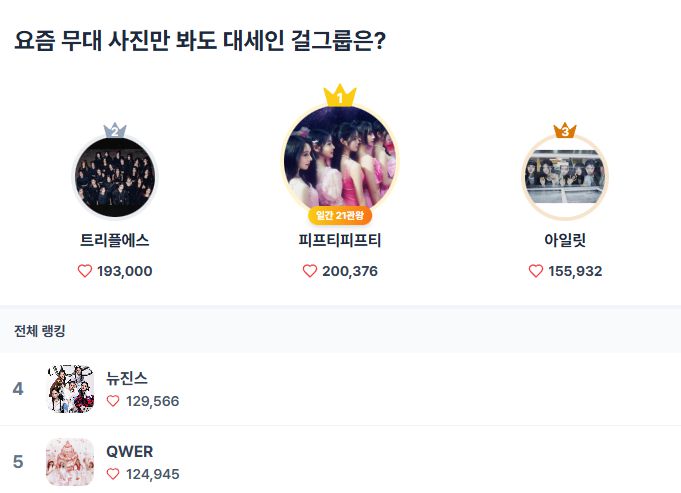Select the 뉴진스 thumbnail image

point(70,389)
